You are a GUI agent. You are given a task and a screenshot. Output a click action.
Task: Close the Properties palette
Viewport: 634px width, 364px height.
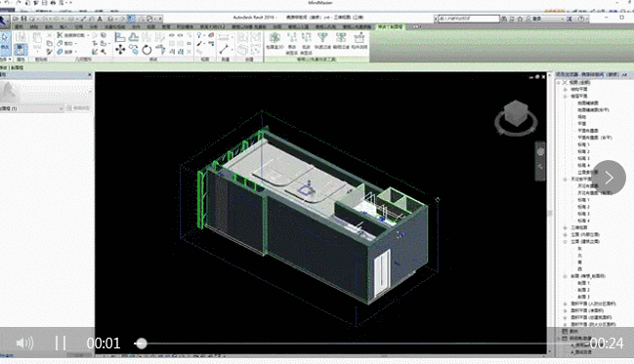[90, 75]
